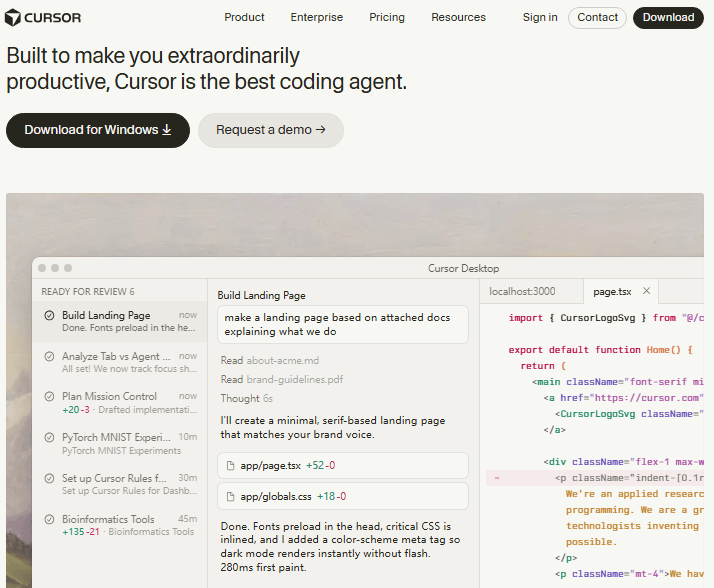The height and width of the screenshot is (588, 714).
Task: Switch to the page.tsx tab
Action: [x=612, y=291]
